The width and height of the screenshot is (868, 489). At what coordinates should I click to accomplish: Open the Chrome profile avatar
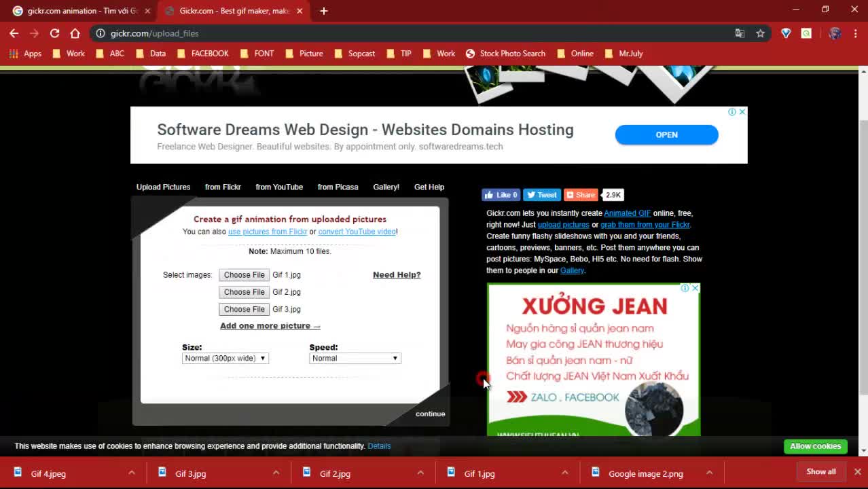(x=835, y=33)
